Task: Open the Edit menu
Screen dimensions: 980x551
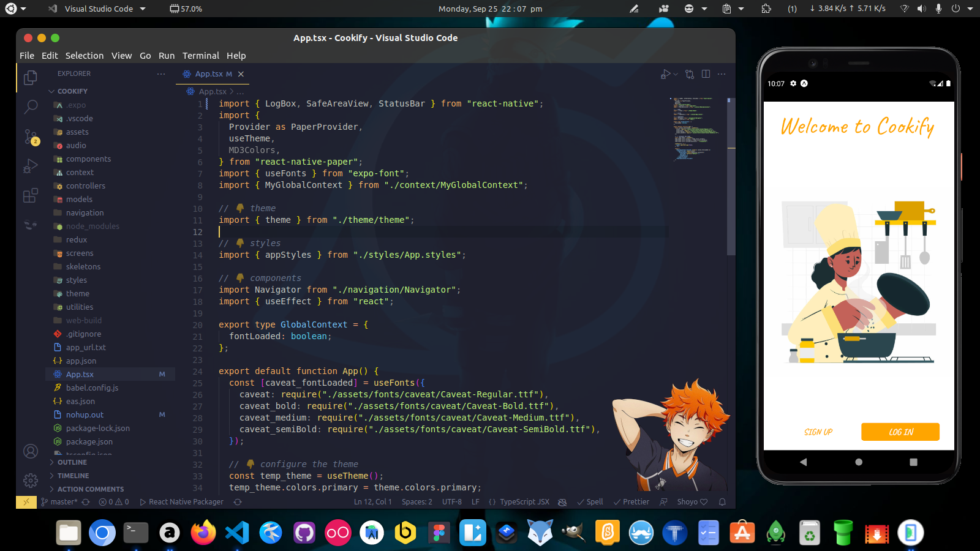Action: (50, 56)
